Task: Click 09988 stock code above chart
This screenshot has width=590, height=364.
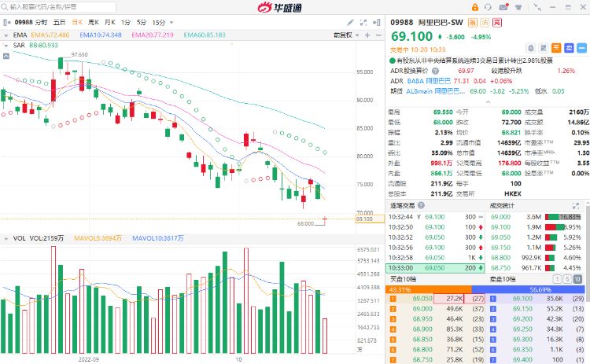Action: point(24,23)
